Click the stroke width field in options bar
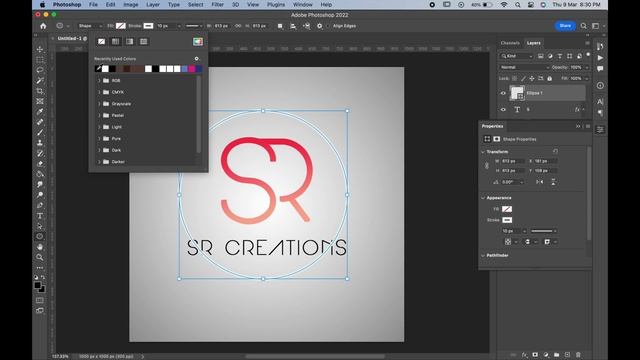 pos(166,26)
